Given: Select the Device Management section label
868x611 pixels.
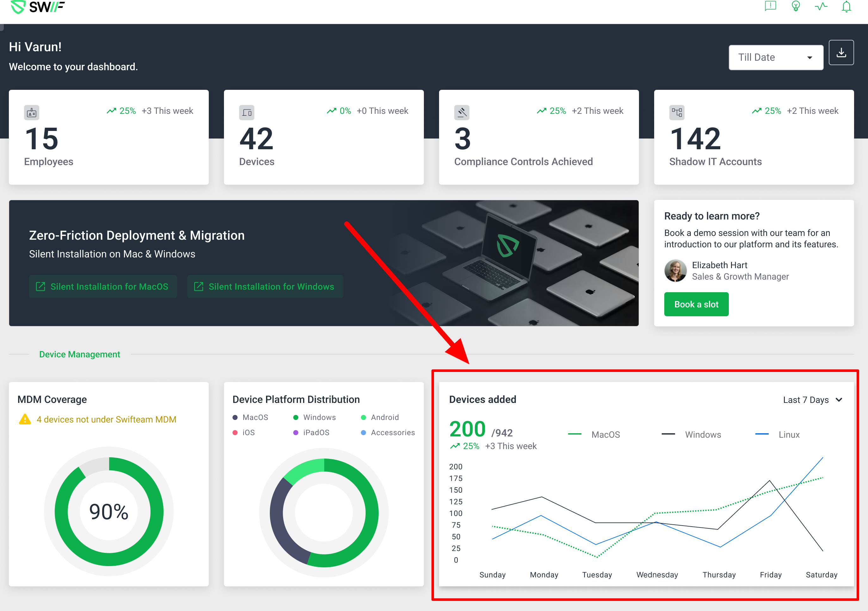Looking at the screenshot, I should pos(79,355).
